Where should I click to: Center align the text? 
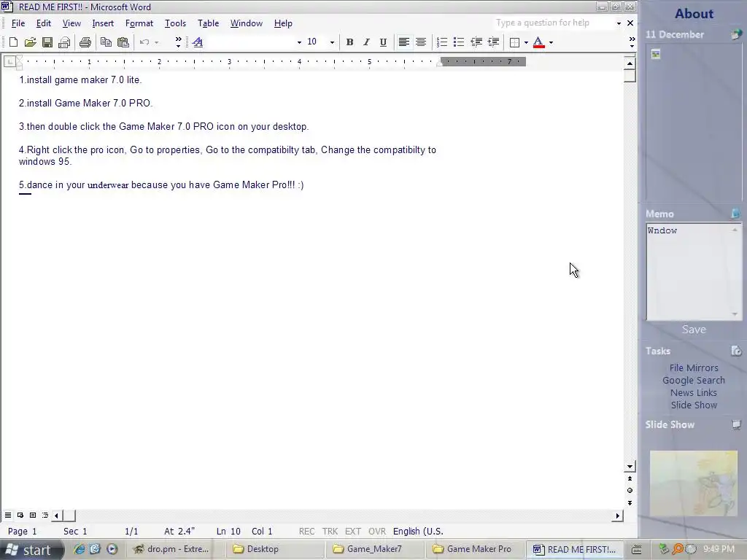421,42
